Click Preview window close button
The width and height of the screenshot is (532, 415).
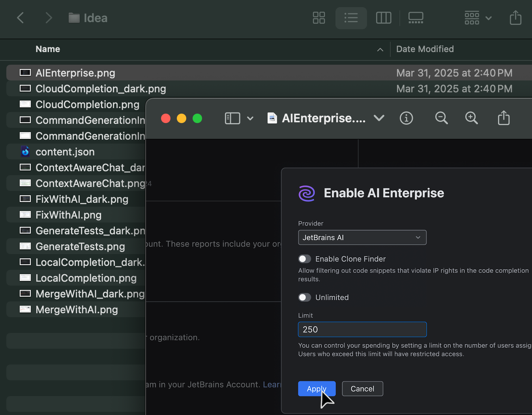(x=166, y=118)
